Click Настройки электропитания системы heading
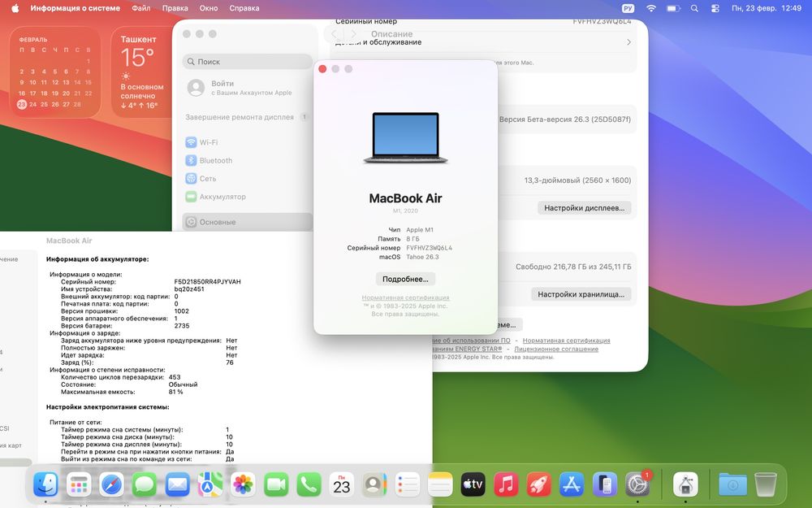Viewport: 812px width, 508px height. pos(108,407)
